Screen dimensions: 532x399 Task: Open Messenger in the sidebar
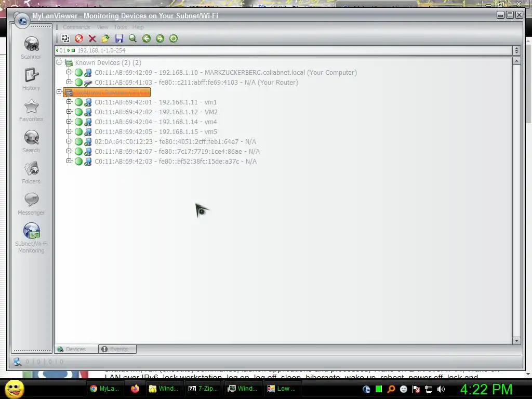31,204
